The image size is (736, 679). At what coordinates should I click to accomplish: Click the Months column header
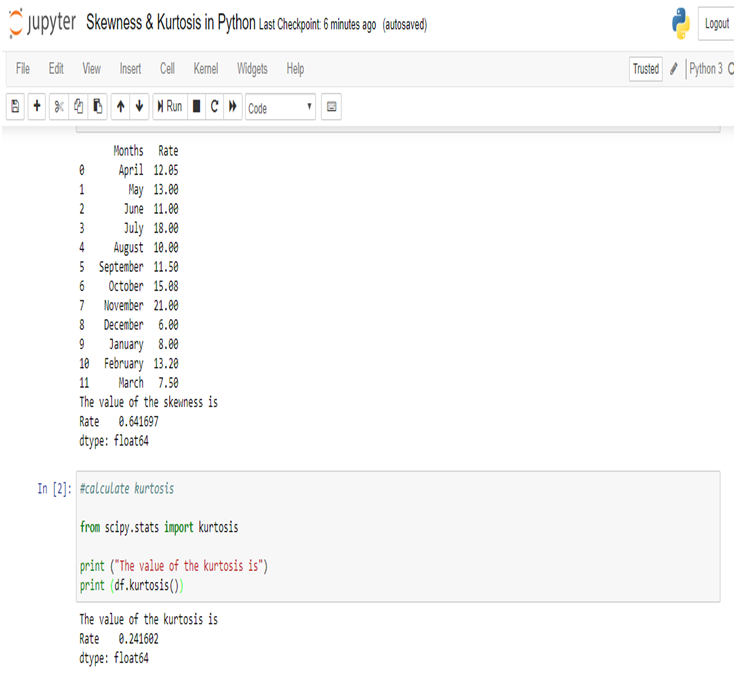[x=128, y=151]
